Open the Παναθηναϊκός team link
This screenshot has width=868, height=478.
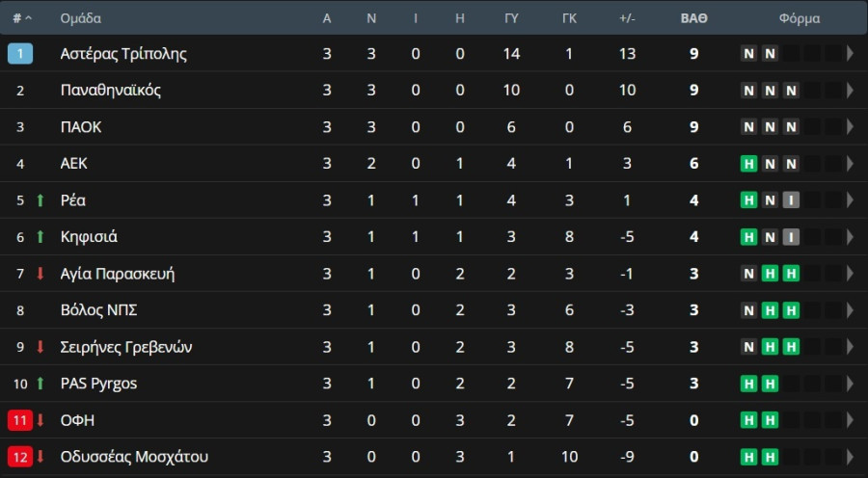pyautogui.click(x=111, y=91)
